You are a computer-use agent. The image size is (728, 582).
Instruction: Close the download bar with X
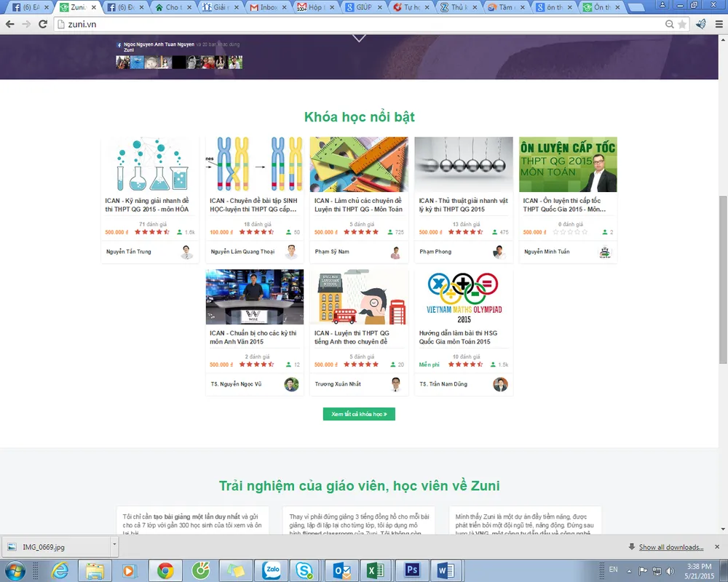click(717, 547)
